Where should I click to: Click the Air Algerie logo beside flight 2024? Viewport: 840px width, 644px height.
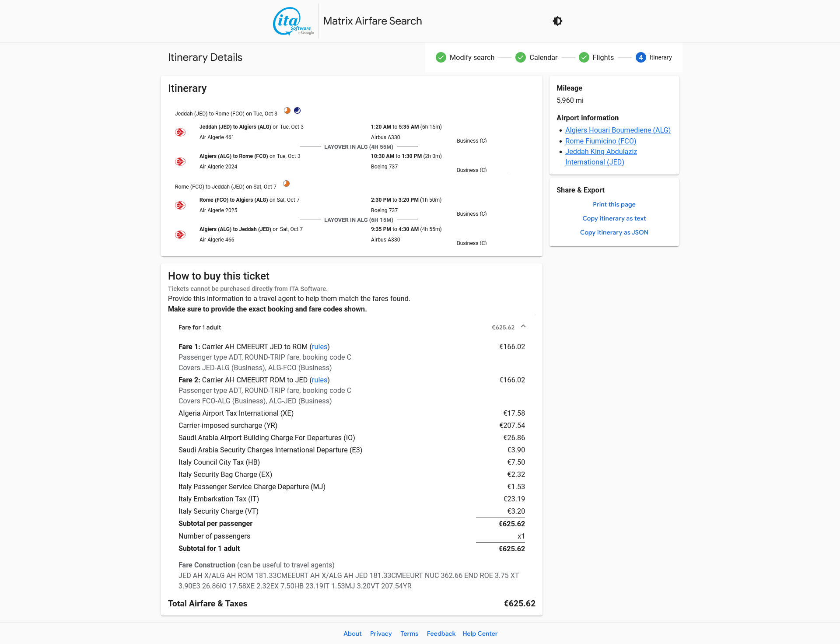(180, 161)
